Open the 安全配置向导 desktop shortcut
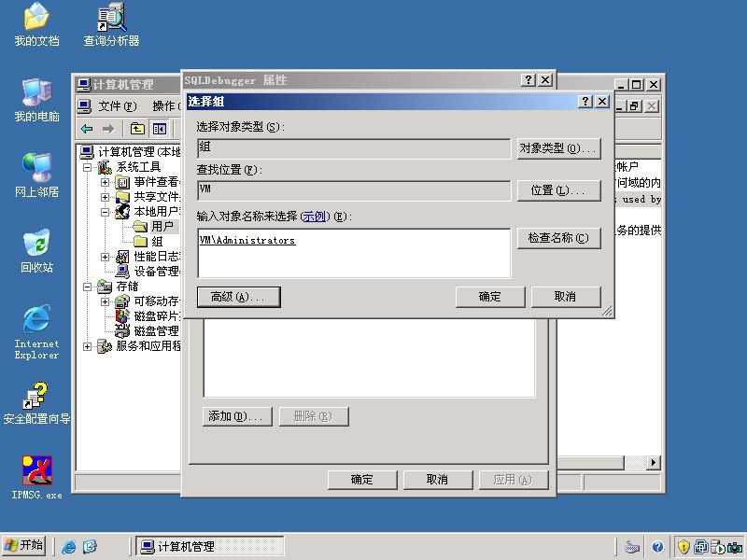The width and height of the screenshot is (747, 560). coord(36,403)
